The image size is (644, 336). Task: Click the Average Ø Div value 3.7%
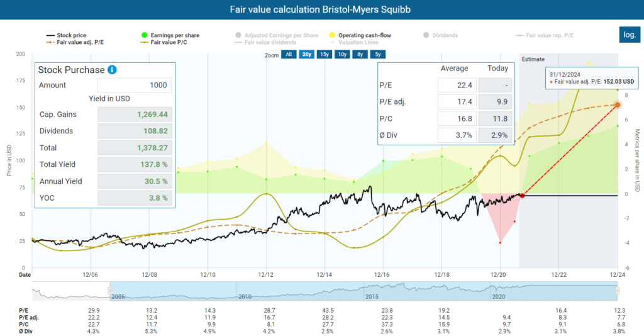(x=457, y=135)
